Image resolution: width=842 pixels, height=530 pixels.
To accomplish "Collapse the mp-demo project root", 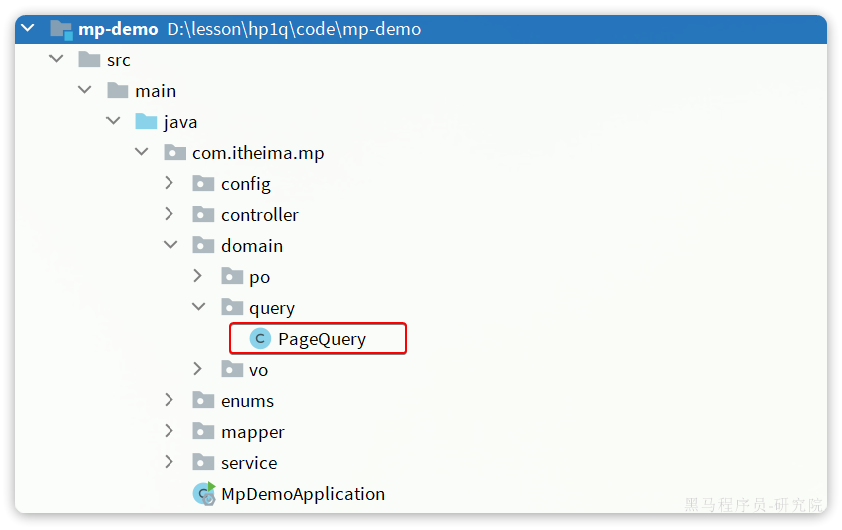I will click(x=28, y=28).
